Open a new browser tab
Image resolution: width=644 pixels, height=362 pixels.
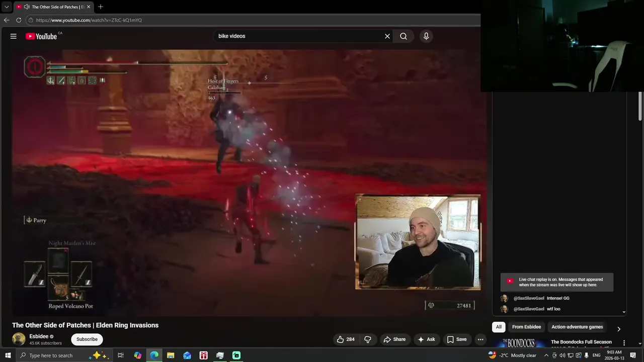pos(101,7)
